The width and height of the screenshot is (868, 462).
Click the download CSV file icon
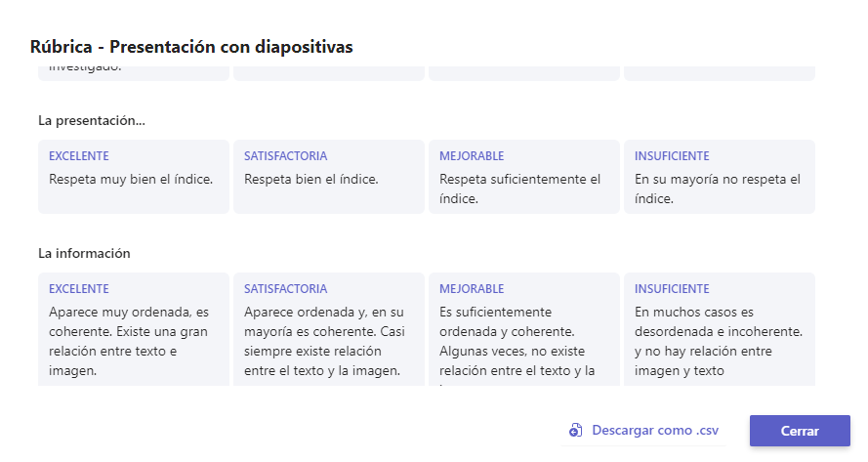(x=575, y=431)
